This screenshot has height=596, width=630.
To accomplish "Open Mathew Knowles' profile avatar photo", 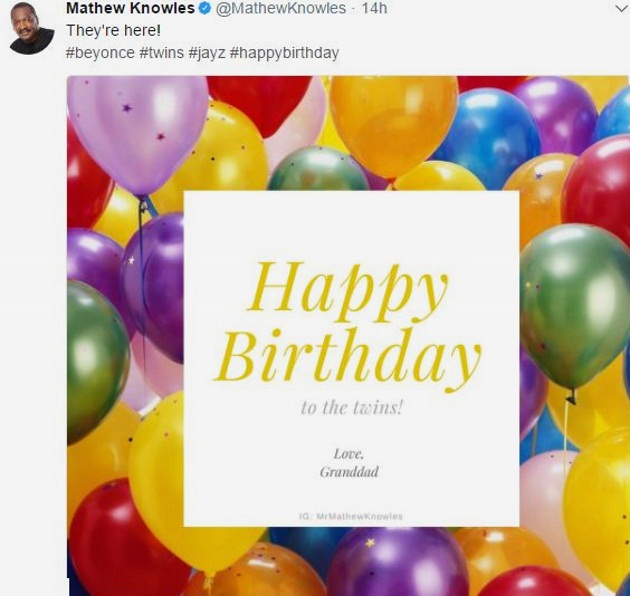I will tap(31, 31).
